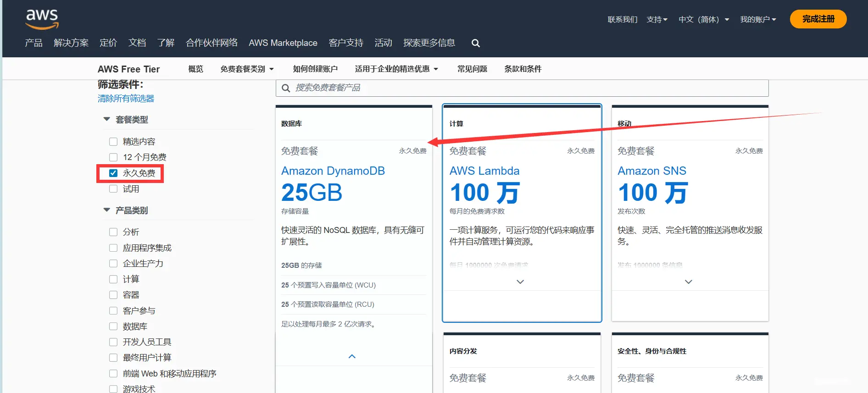Check the 12 个月免费 checkbox
Image resolution: width=868 pixels, height=393 pixels.
click(x=113, y=157)
